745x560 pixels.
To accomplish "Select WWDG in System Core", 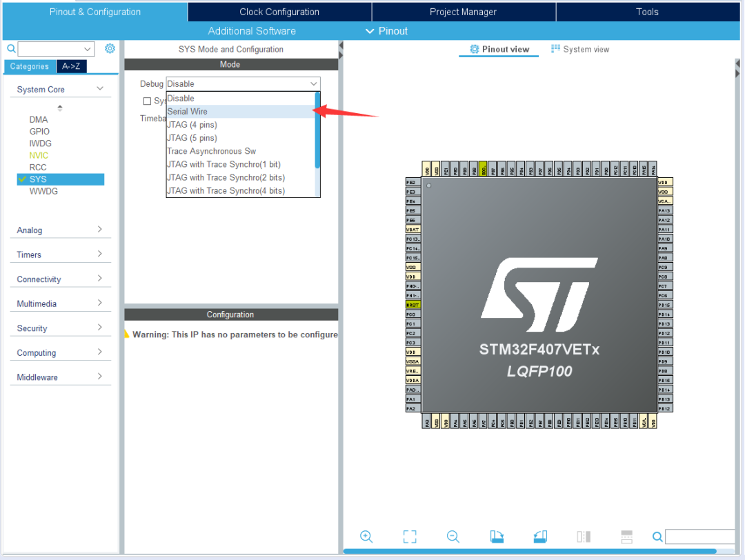I will (x=43, y=191).
